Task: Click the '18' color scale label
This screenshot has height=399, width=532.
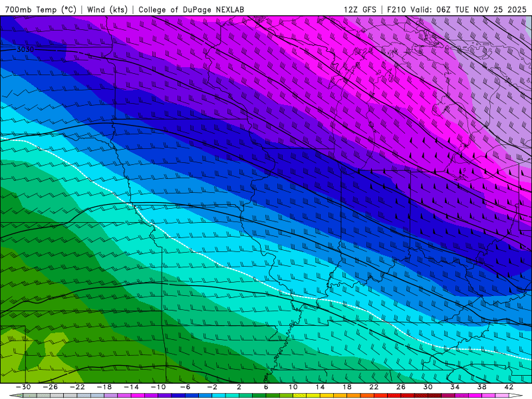Action: click(x=346, y=387)
